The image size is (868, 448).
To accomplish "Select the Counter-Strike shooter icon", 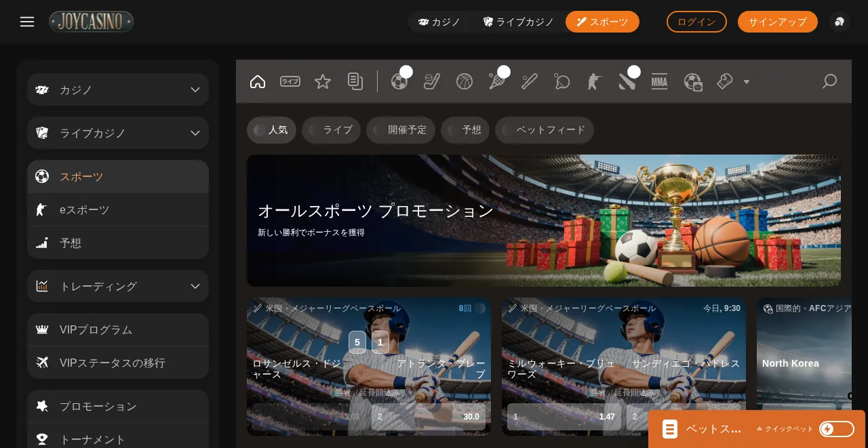I will coord(595,81).
